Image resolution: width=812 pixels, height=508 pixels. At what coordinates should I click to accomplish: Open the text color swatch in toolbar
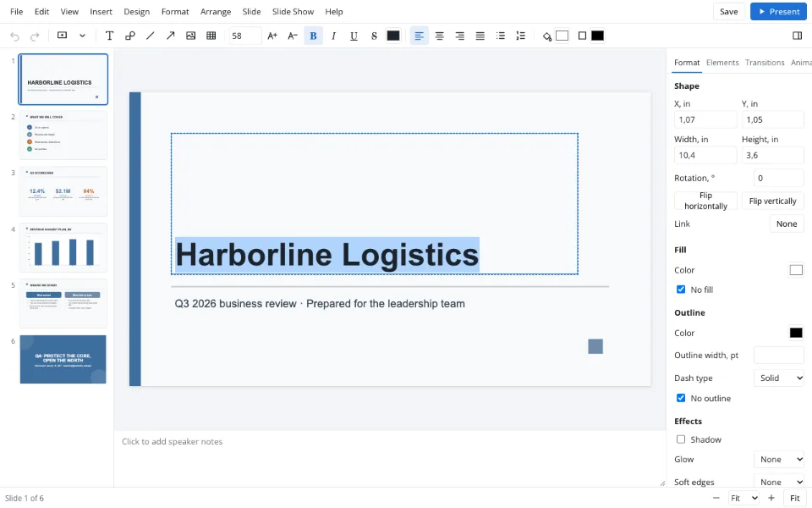393,36
